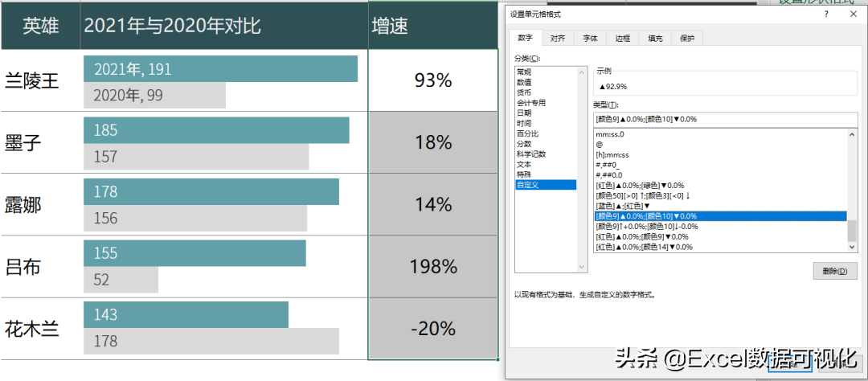The width and height of the screenshot is (868, 381).
Task: Select 特殊 category
Action: (545, 174)
